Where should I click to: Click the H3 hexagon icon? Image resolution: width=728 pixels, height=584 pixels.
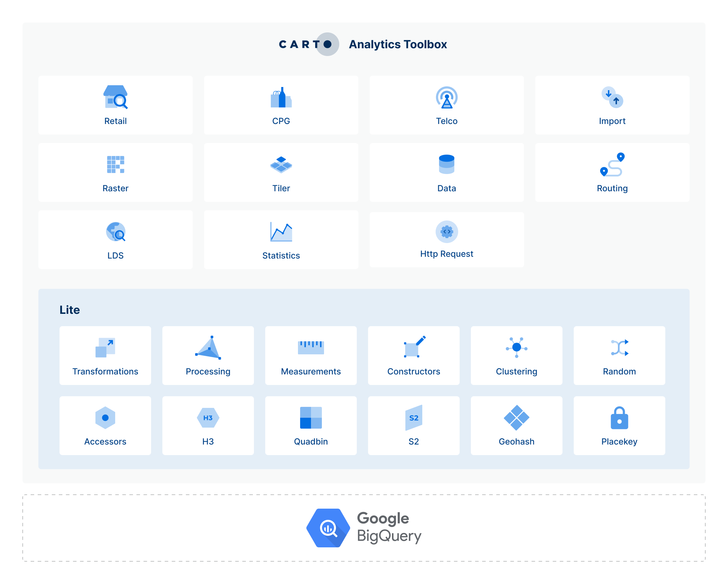tap(208, 418)
